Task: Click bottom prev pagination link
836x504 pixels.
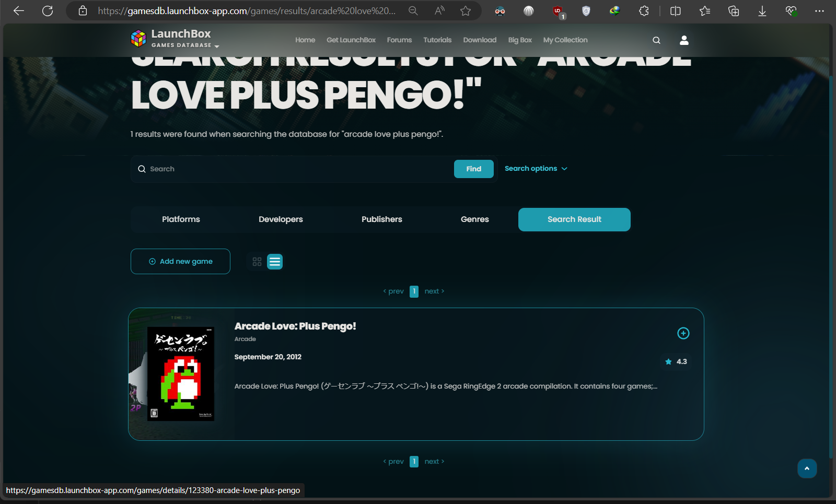Action: tap(393, 462)
